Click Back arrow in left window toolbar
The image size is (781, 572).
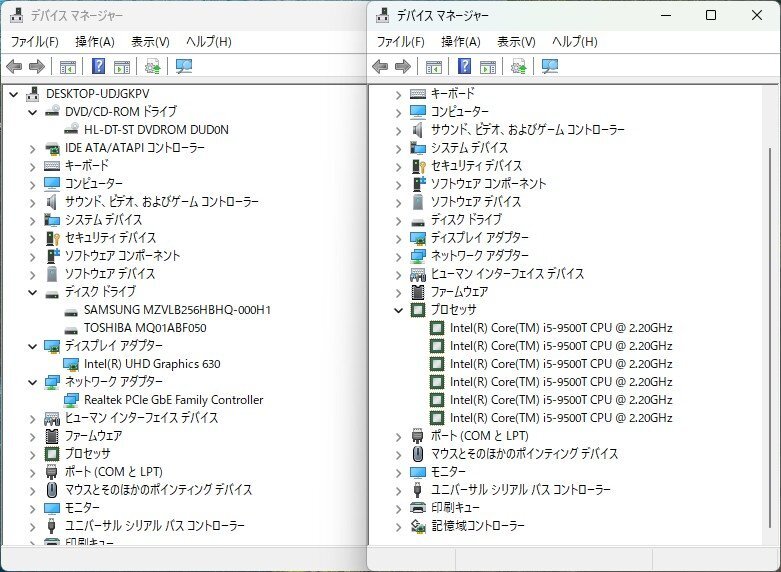(14, 66)
